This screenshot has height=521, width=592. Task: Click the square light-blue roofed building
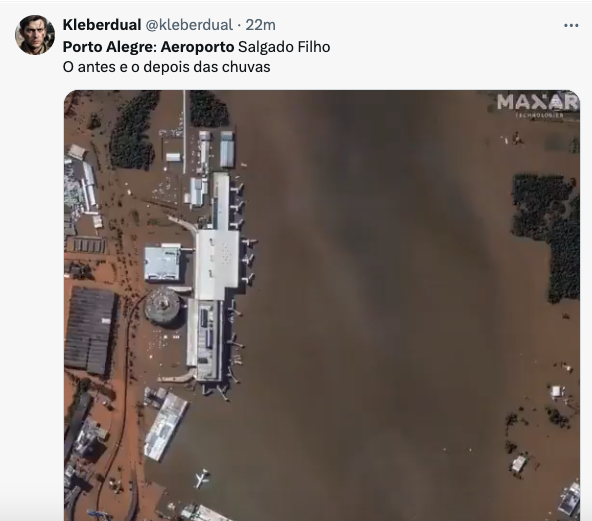coord(162,263)
